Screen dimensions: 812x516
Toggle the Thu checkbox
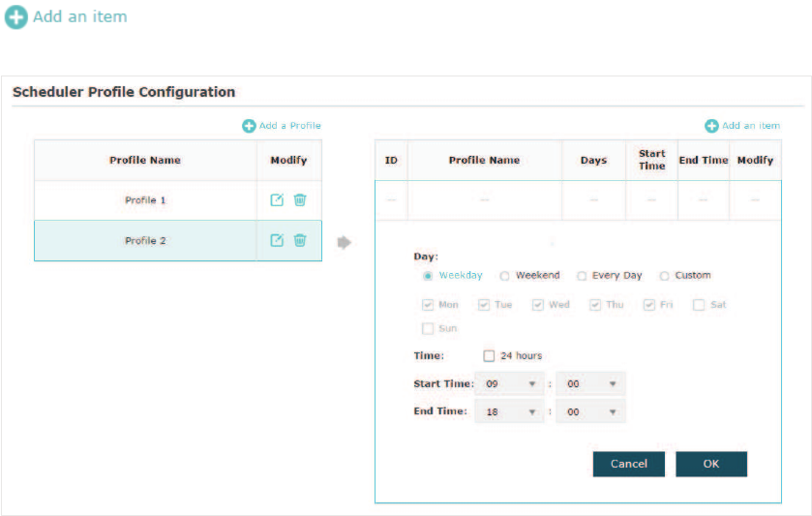click(595, 305)
